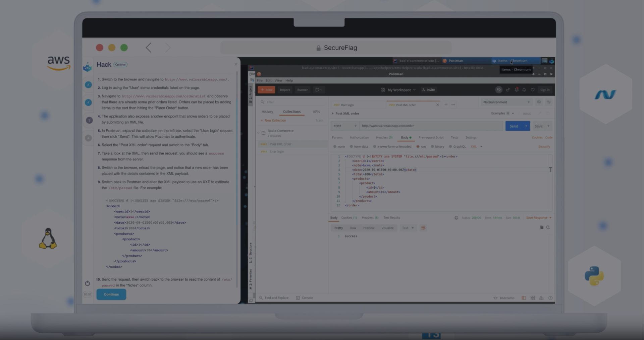Open the notifications bell icon
644x340 pixels.
click(x=524, y=90)
